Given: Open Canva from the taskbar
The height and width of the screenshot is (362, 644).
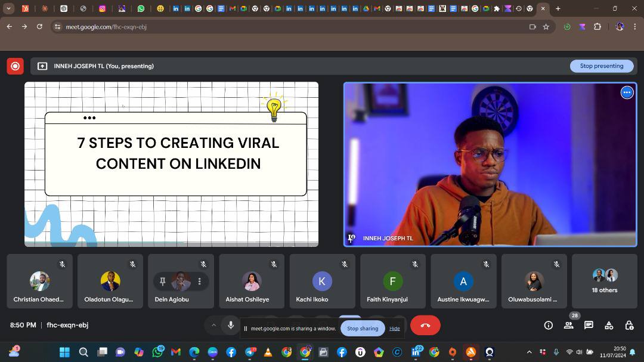Looking at the screenshot, I should tap(213, 352).
